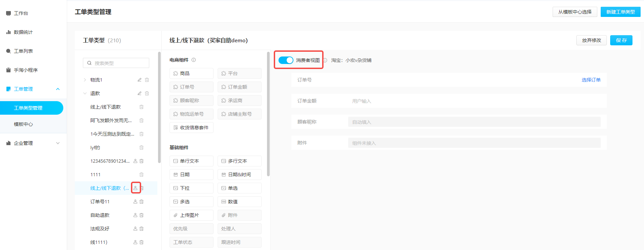Screen dimensions: 644x250
Task: Click the 选择订单 link
Action: (x=591, y=80)
